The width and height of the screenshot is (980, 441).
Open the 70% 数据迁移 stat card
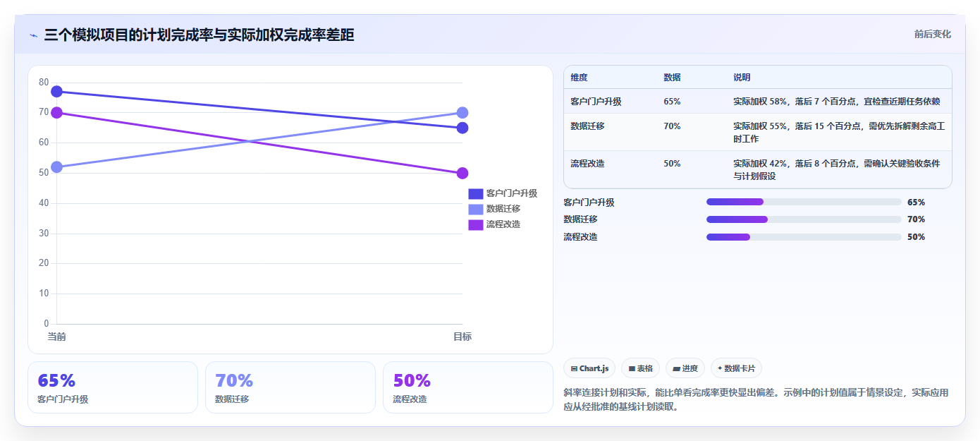click(x=290, y=387)
